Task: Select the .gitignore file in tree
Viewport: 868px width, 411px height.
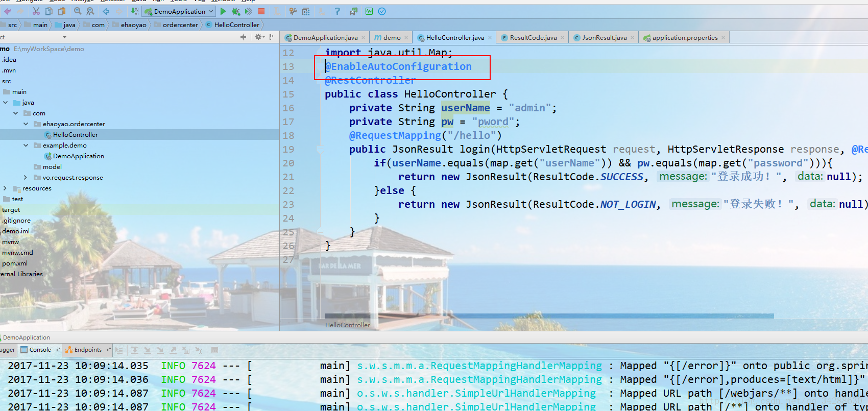Action: [16, 221]
